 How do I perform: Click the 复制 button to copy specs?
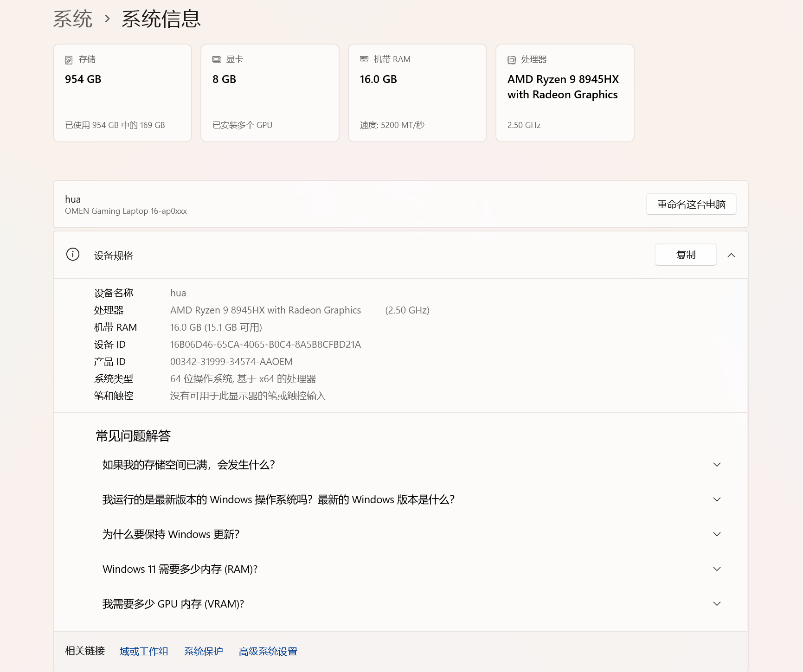pos(685,255)
